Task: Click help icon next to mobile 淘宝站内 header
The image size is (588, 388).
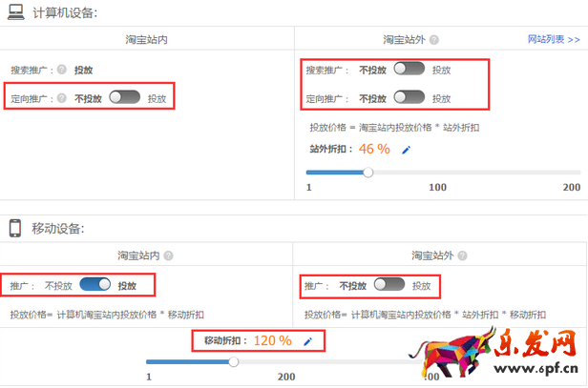Action: (168, 256)
